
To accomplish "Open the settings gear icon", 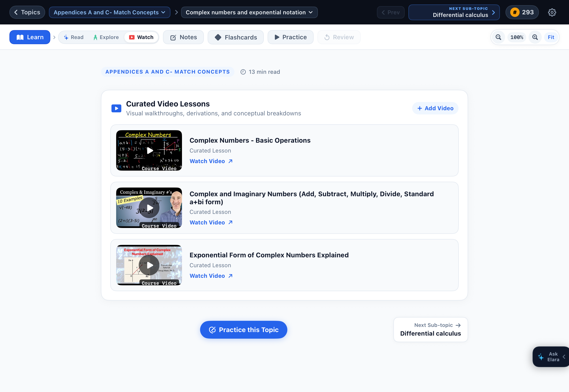I will 552,12.
